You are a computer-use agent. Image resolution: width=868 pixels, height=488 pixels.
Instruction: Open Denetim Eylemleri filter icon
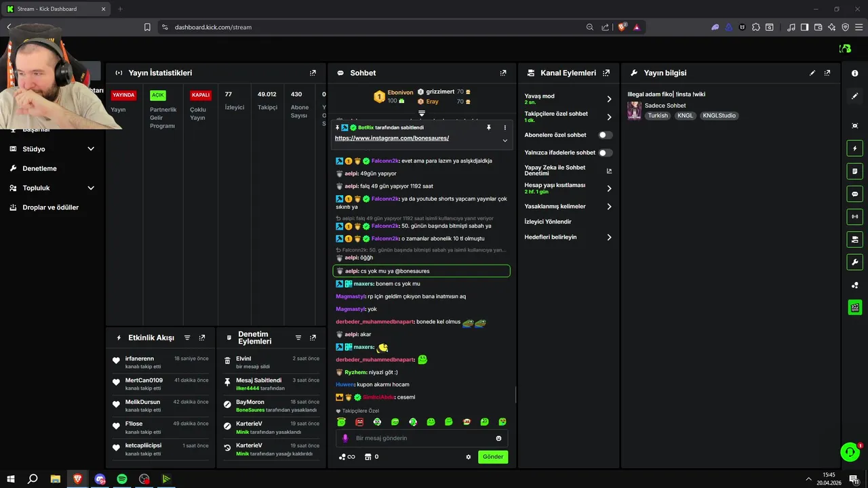298,338
